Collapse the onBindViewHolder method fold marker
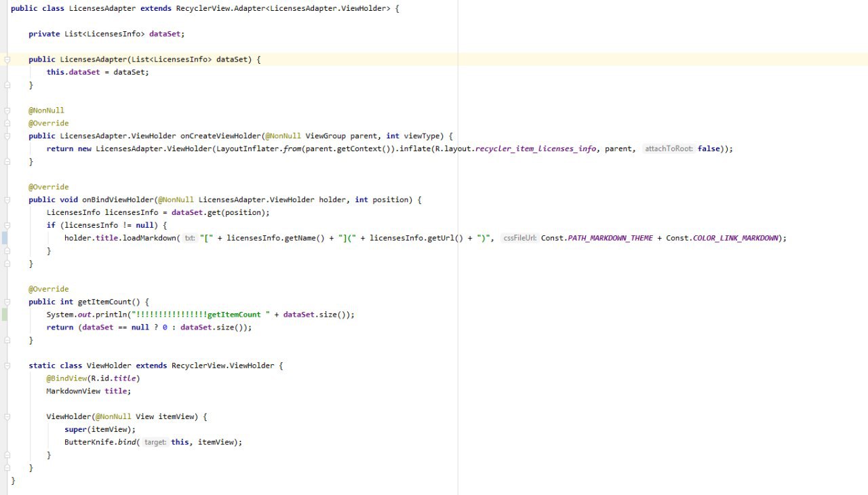Screen dimensions: 868x495 [x=7, y=200]
